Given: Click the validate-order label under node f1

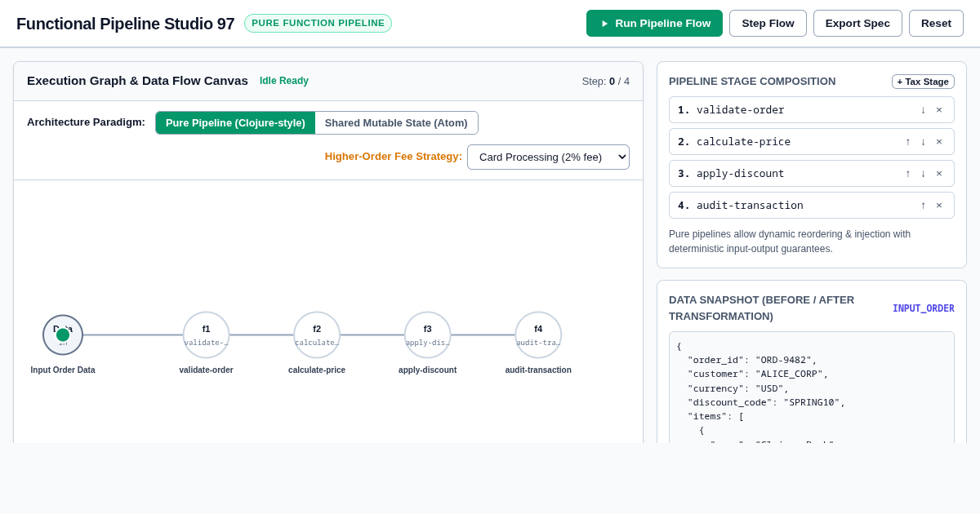Looking at the screenshot, I should pos(206,370).
